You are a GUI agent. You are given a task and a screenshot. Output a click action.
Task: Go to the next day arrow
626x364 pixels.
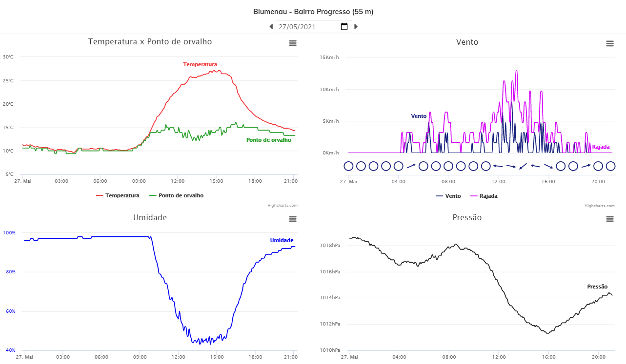click(x=356, y=27)
